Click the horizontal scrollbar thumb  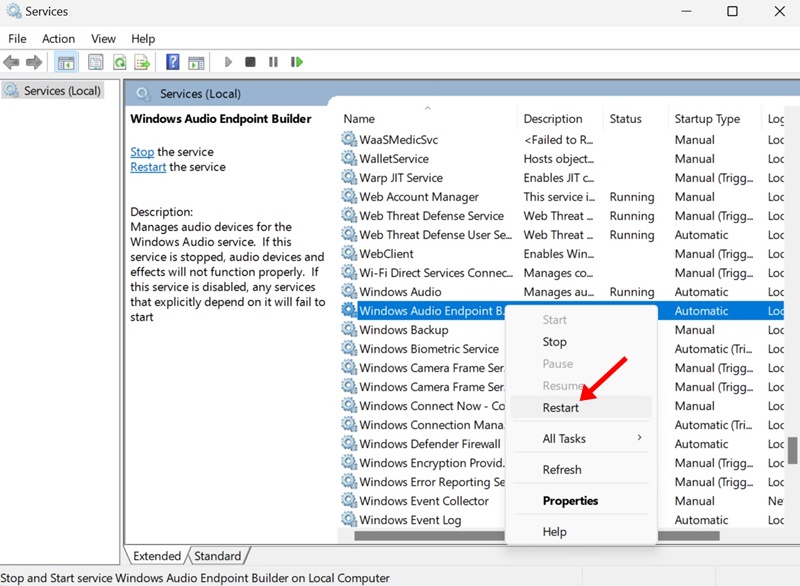click(537, 536)
